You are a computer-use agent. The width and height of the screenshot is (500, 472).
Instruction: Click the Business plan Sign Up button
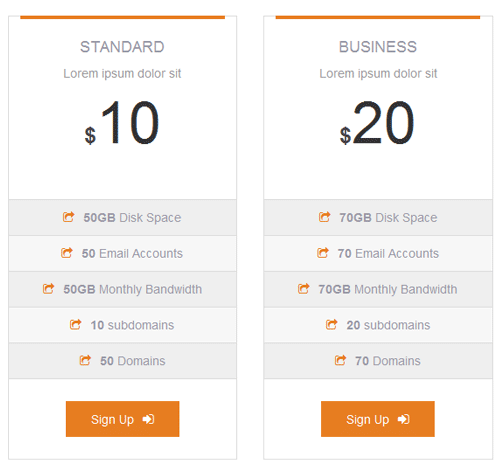(x=378, y=419)
